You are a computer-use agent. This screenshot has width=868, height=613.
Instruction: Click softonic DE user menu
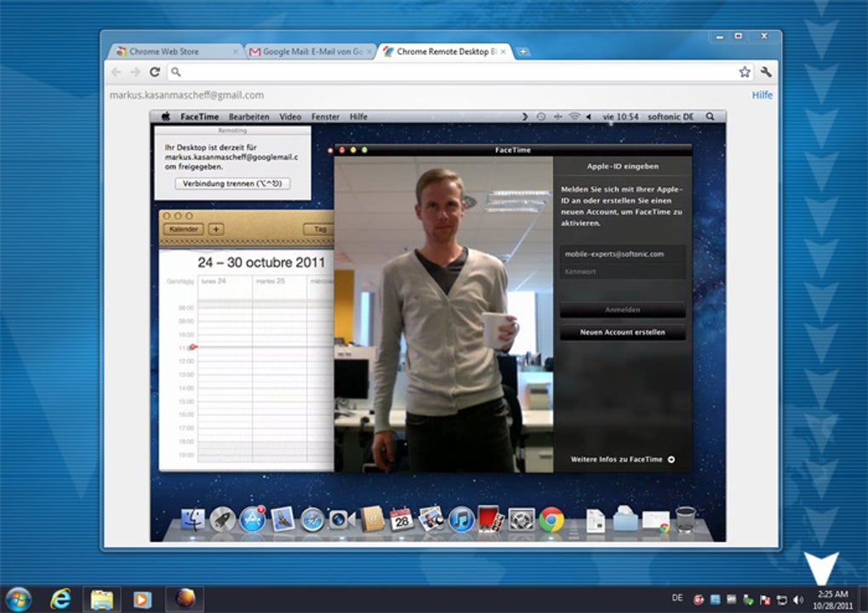point(671,117)
